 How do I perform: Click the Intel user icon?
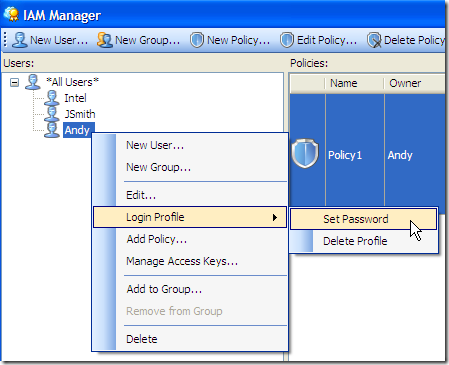coord(52,98)
